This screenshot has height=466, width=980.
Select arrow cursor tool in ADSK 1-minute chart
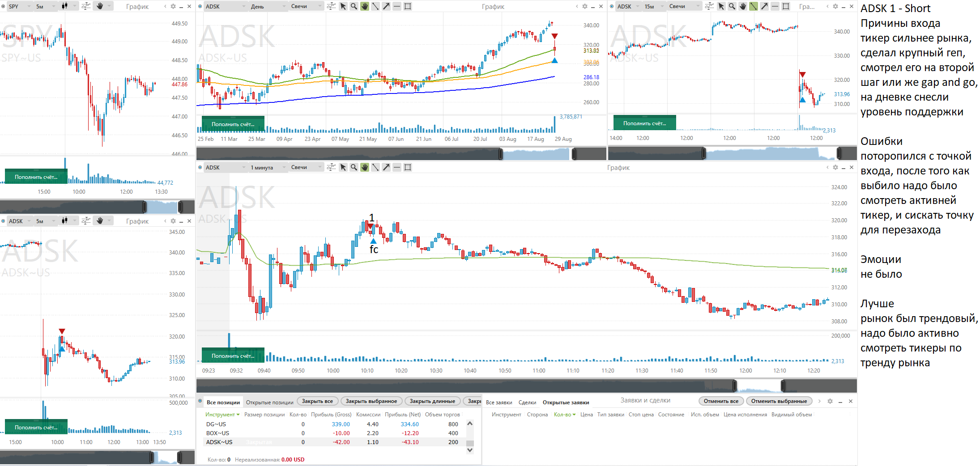coord(343,167)
